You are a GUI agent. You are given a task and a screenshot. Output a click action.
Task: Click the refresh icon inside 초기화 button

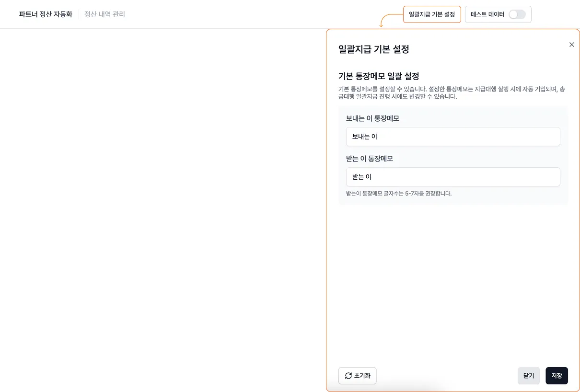click(348, 376)
